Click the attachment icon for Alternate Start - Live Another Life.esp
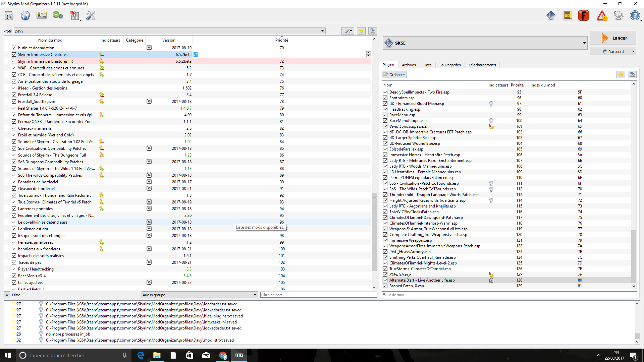This screenshot has height=362, width=644. tap(491, 280)
